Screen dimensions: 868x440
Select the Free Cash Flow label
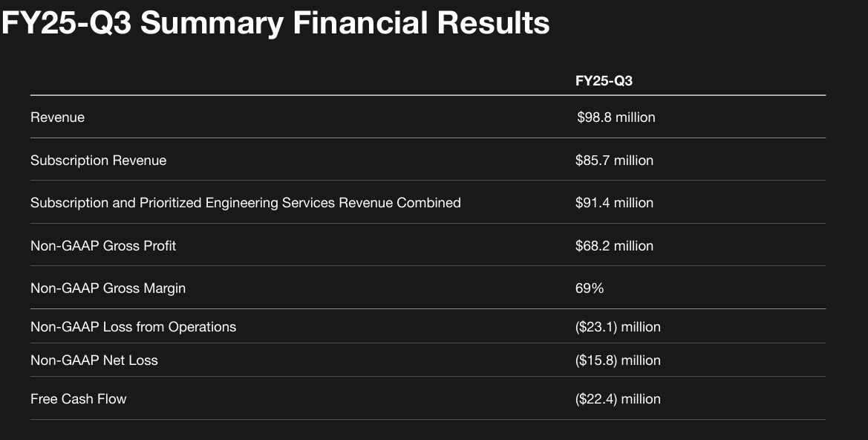79,399
